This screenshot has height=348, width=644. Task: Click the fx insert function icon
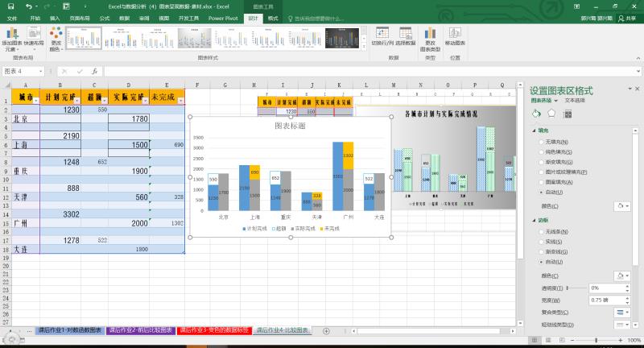point(94,71)
